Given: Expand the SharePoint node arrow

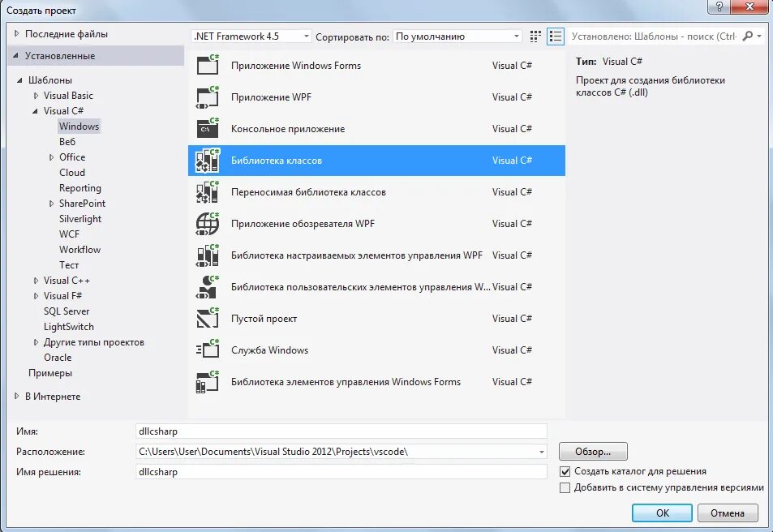Looking at the screenshot, I should pyautogui.click(x=51, y=204).
